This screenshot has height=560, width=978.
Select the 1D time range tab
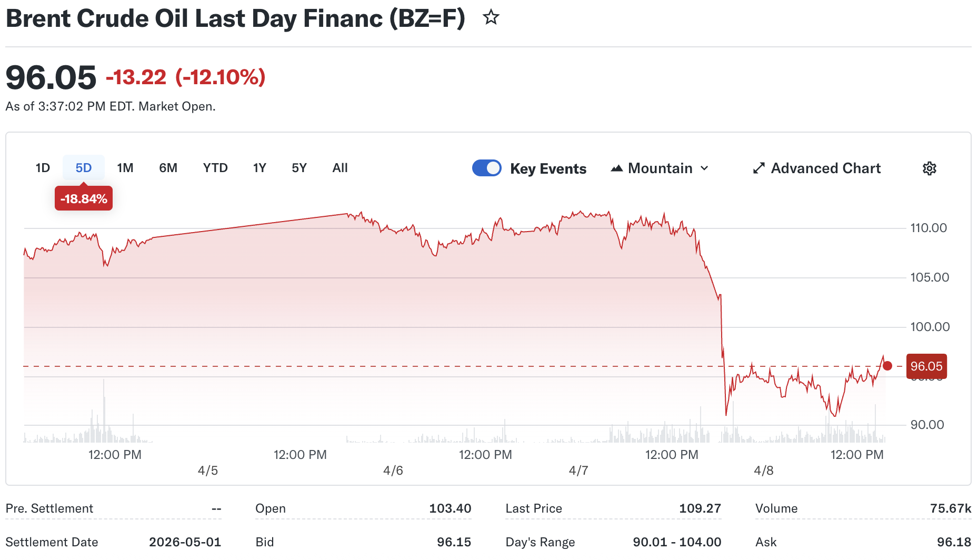click(43, 168)
